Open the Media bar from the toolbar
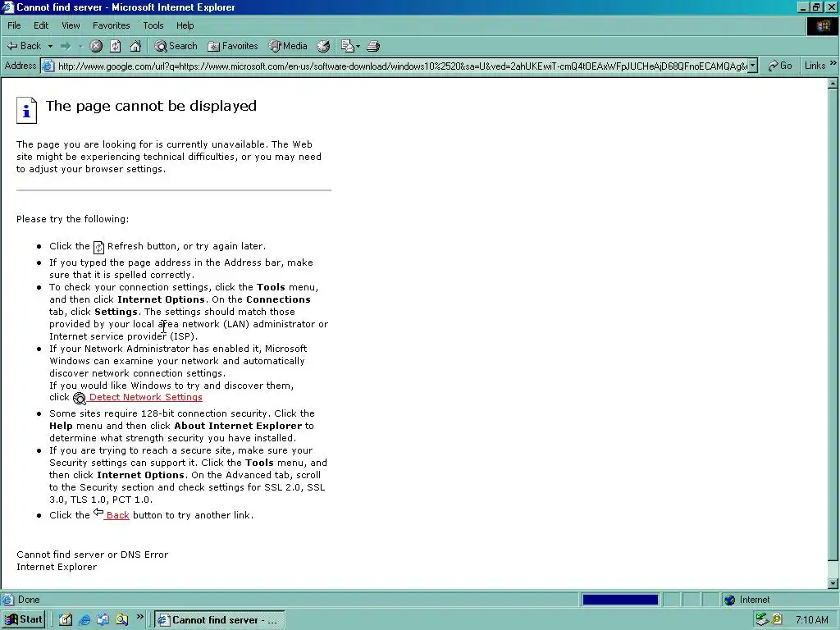 pos(288,46)
